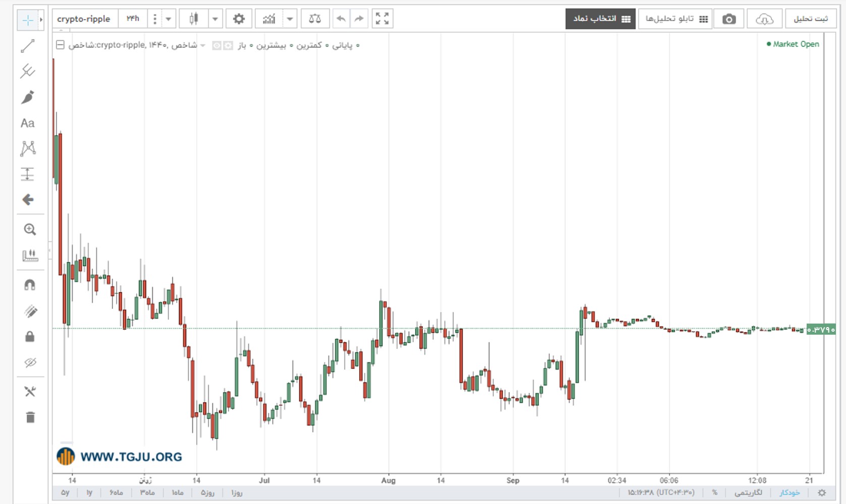Enter fullscreen mode with expand arrows icon
This screenshot has height=504, width=846.
pos(382,19)
